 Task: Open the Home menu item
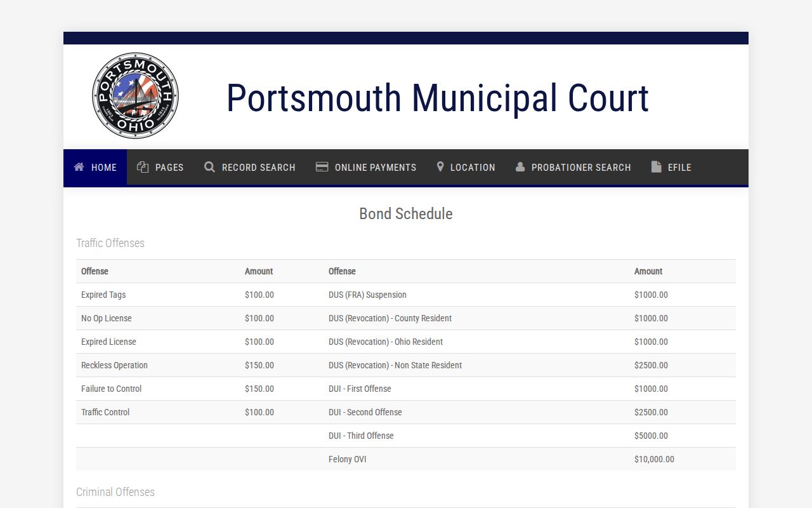point(95,168)
